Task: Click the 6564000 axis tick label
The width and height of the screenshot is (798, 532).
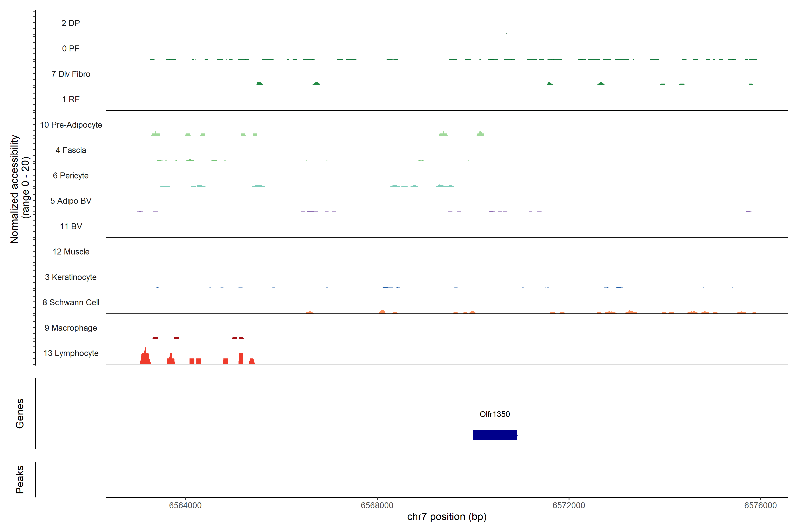Action: [185, 506]
